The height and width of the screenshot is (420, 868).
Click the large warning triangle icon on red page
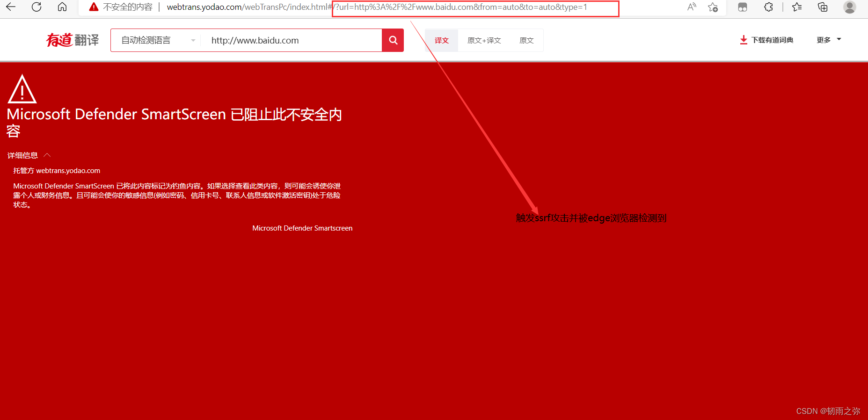point(22,88)
